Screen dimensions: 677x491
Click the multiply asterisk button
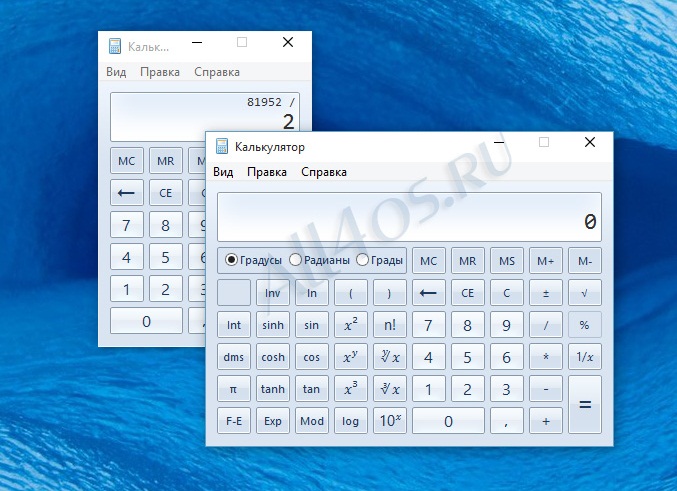(546, 357)
